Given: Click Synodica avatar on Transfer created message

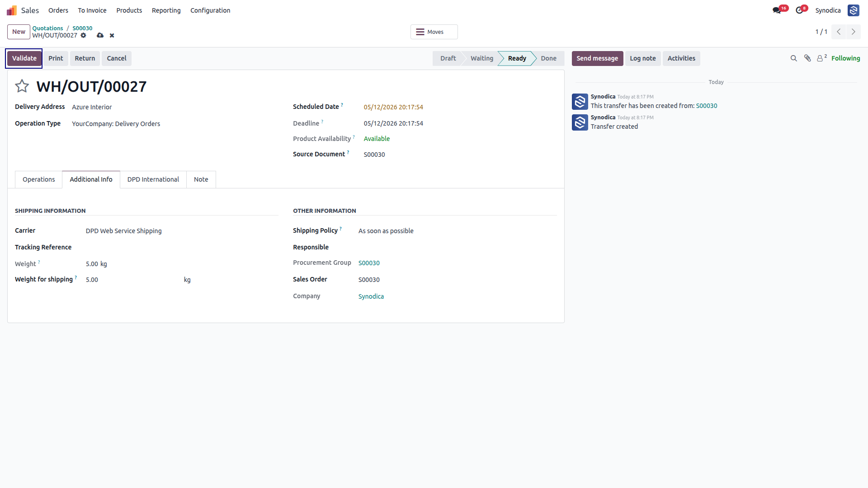Looking at the screenshot, I should (x=580, y=122).
